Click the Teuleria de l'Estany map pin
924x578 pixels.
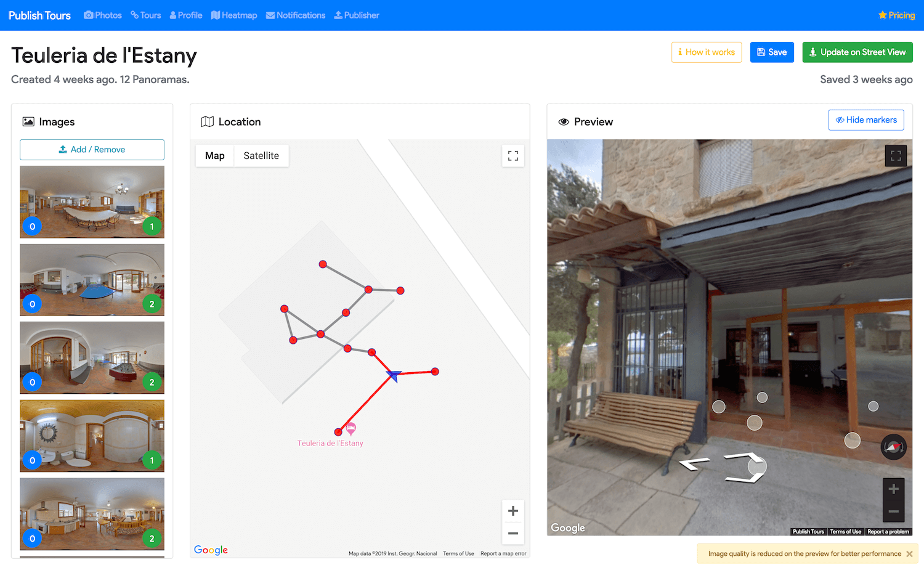351,428
